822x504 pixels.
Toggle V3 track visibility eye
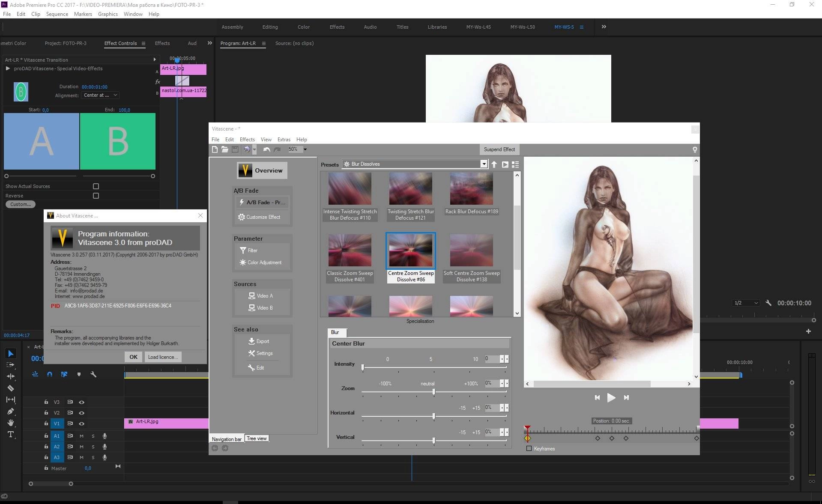coord(81,402)
